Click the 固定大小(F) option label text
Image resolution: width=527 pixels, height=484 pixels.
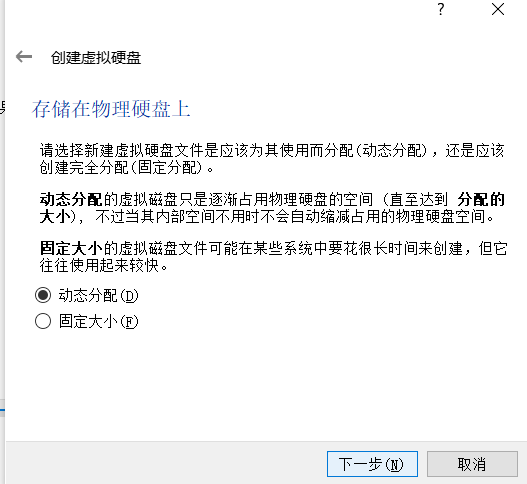coord(98,321)
